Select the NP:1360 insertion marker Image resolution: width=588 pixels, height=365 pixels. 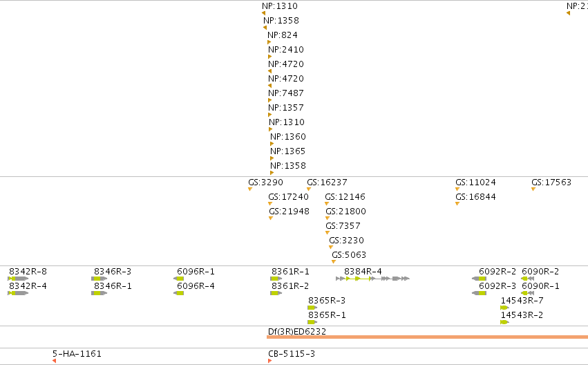[x=272, y=144]
